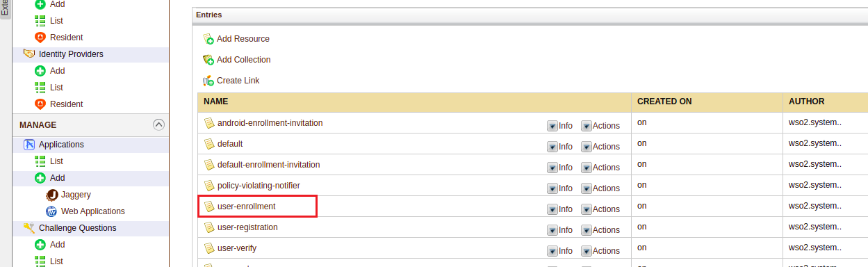Screen dimensions: 868x267
Task: Click the user-enrollment resource file icon
Action: pyautogui.click(x=209, y=207)
